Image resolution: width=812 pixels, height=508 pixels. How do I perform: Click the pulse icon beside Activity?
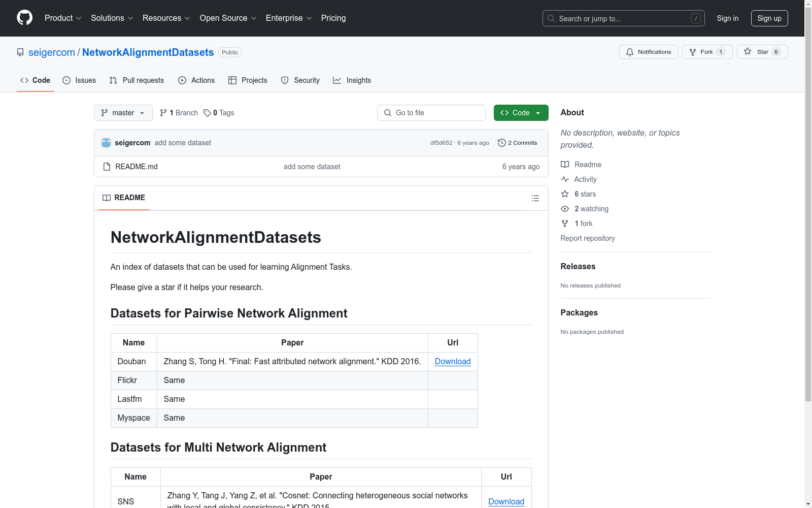click(x=565, y=179)
